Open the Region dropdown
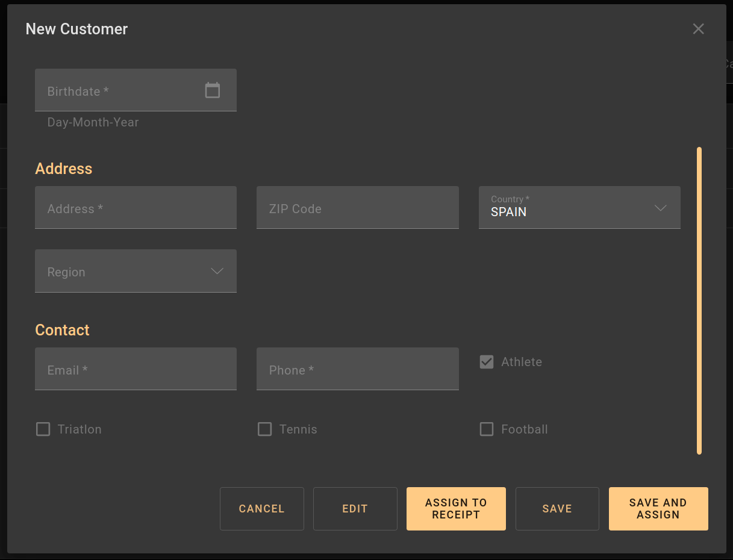 136,272
